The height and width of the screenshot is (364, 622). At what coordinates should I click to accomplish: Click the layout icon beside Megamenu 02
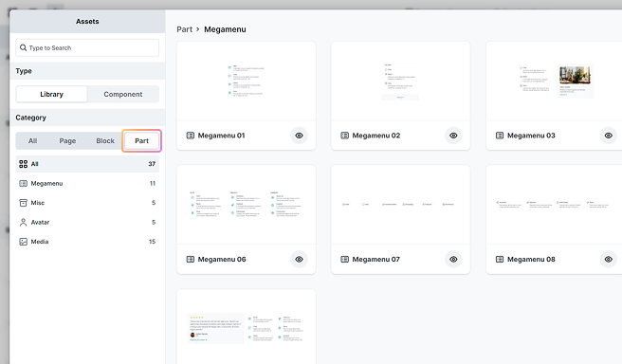point(345,136)
